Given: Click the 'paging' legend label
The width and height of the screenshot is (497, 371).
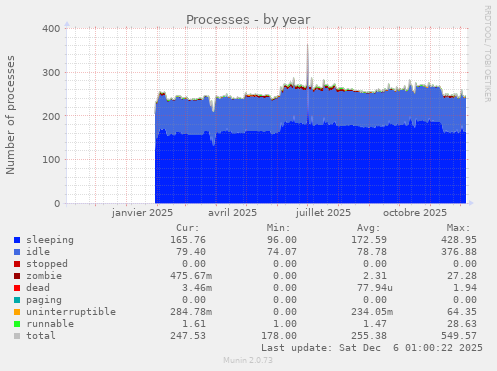Looking at the screenshot, I should [44, 300].
